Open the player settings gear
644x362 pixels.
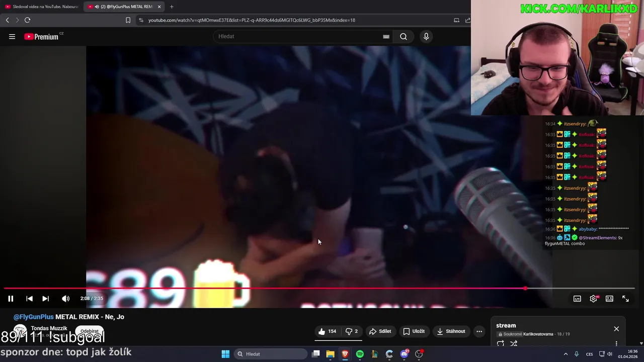tap(594, 299)
